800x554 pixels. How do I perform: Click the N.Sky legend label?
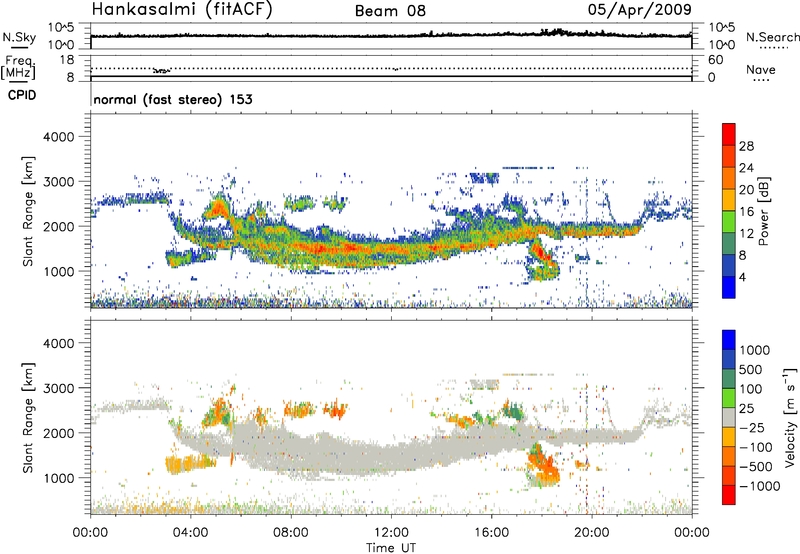[19, 37]
